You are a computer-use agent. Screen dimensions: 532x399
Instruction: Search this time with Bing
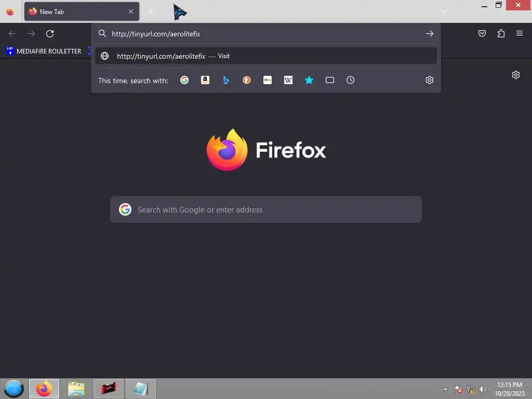click(x=226, y=80)
